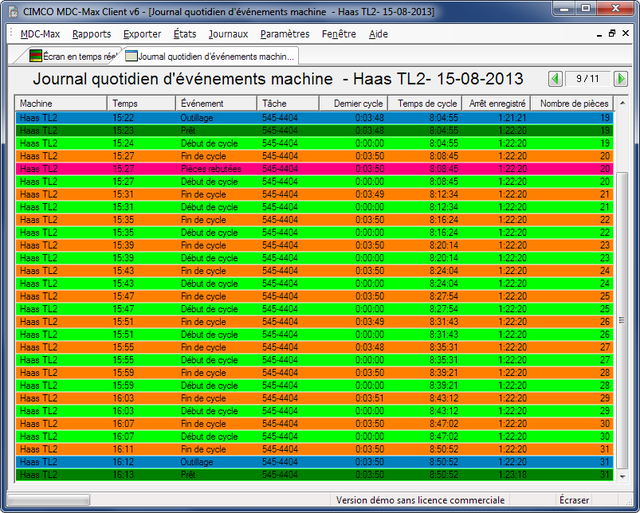
Task: Open the États menu
Action: [184, 34]
